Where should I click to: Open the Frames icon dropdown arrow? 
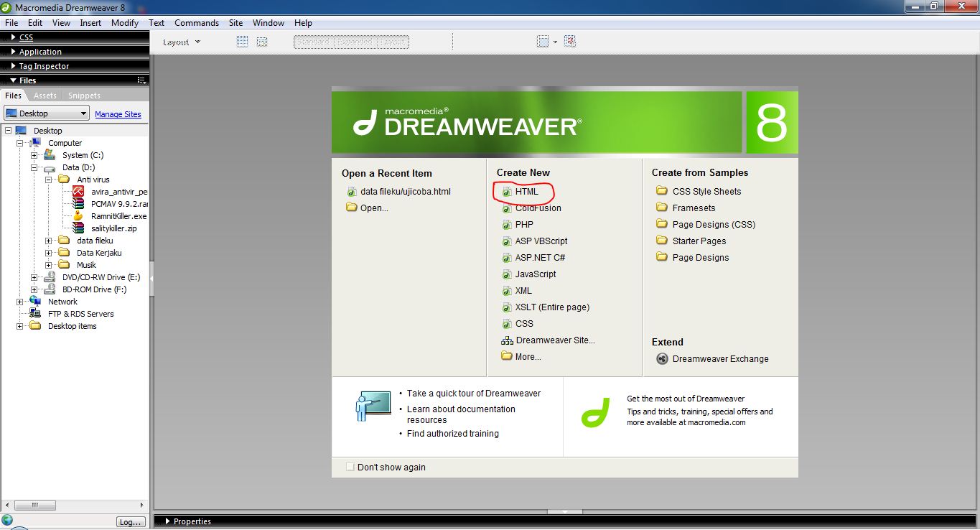[x=555, y=42]
